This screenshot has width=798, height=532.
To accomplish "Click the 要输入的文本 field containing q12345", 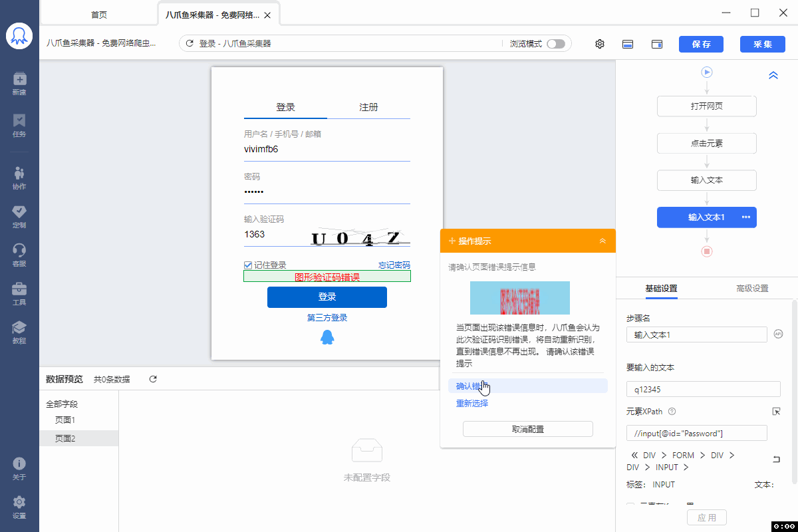I will click(x=704, y=389).
